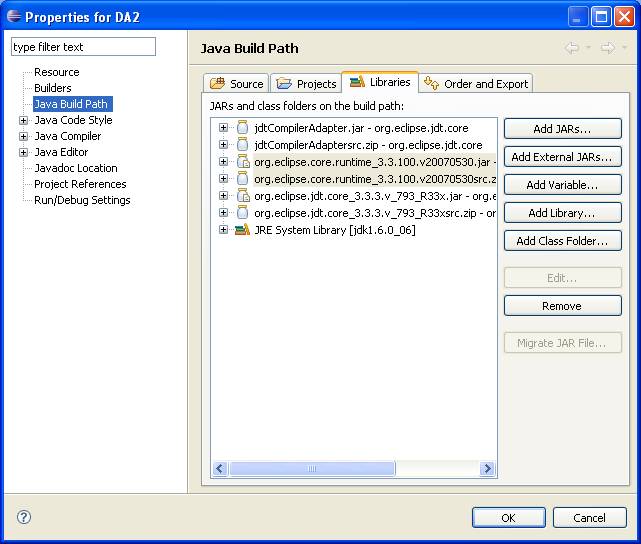
Task: Expand the JRE System Library node
Action: pyautogui.click(x=223, y=230)
